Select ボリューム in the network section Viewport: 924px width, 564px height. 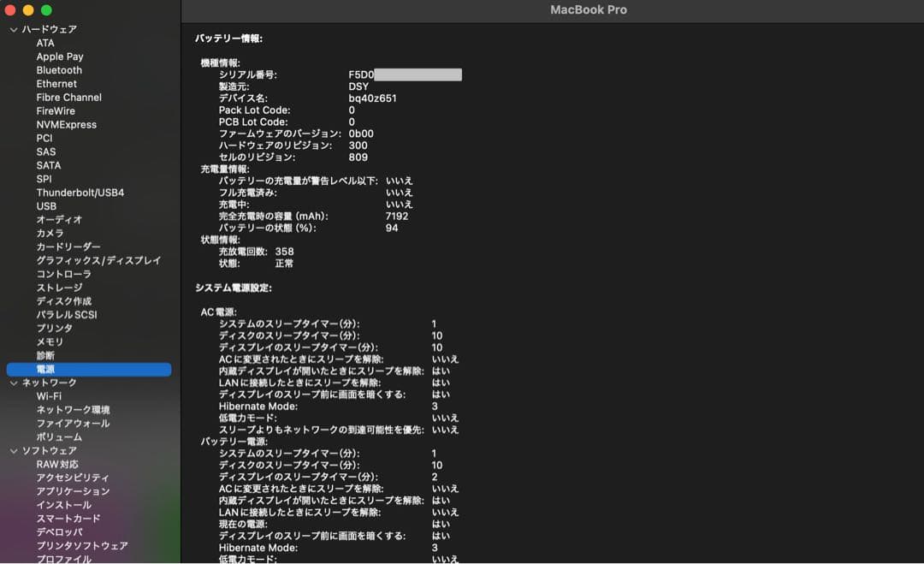pos(58,436)
